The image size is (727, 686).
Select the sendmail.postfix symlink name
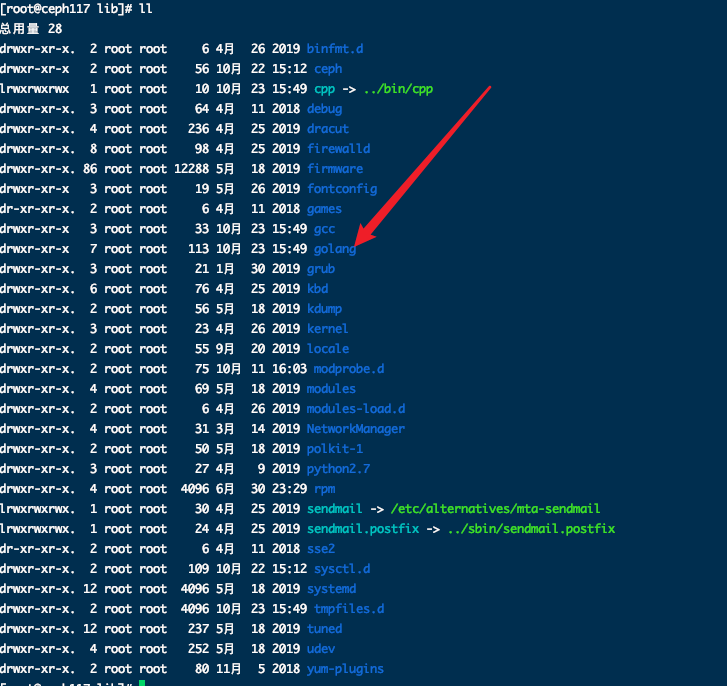(363, 528)
